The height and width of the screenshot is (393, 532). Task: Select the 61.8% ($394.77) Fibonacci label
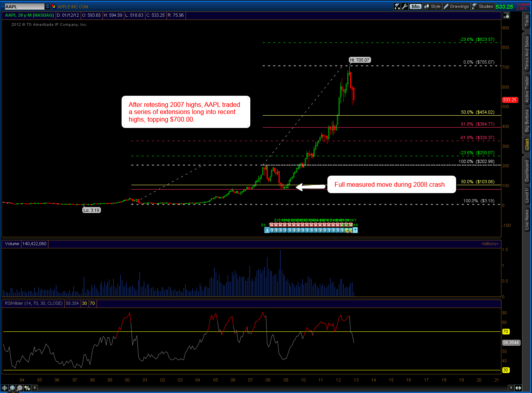coord(478,124)
